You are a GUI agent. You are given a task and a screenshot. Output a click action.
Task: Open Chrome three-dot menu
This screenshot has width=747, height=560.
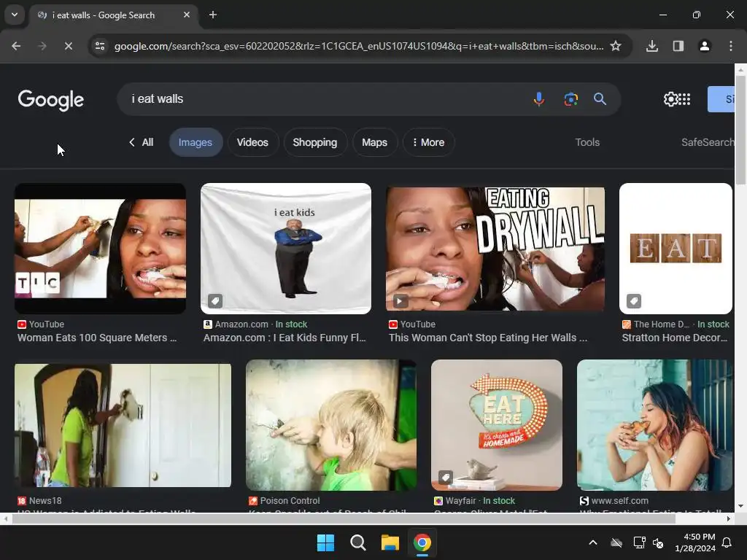[x=730, y=46]
